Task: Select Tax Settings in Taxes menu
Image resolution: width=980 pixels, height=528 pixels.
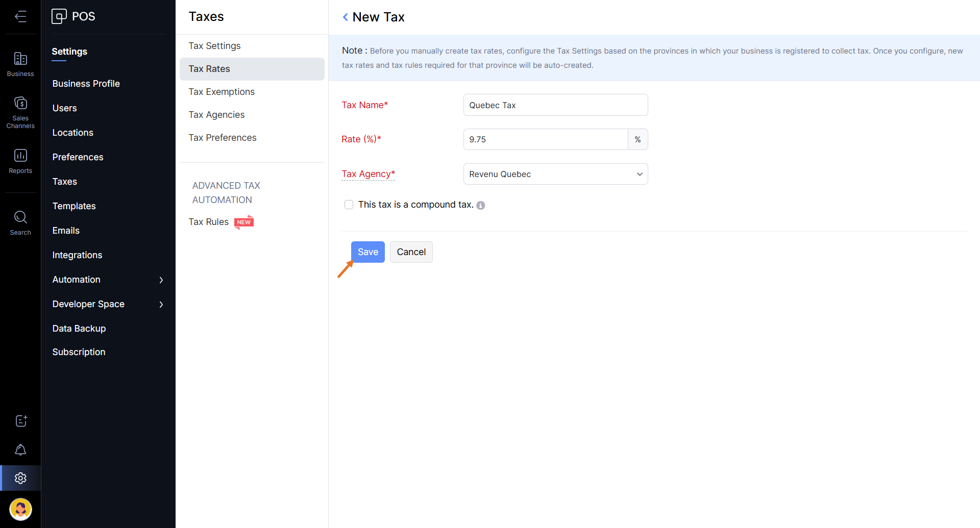Action: 214,46
